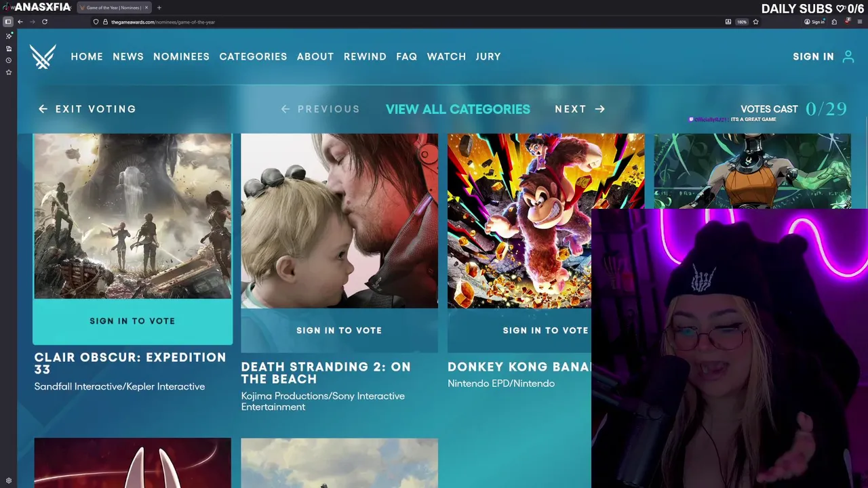
Task: Click the SIGN IN link in site header
Action: (813, 57)
